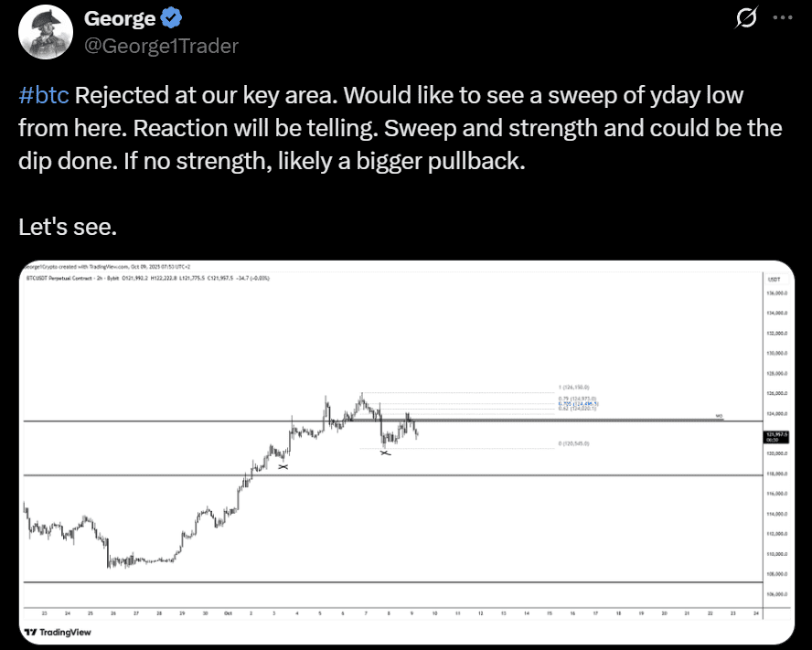Image resolution: width=812 pixels, height=650 pixels.
Task: Click the "Oct" label on the date axis
Action: point(228,613)
